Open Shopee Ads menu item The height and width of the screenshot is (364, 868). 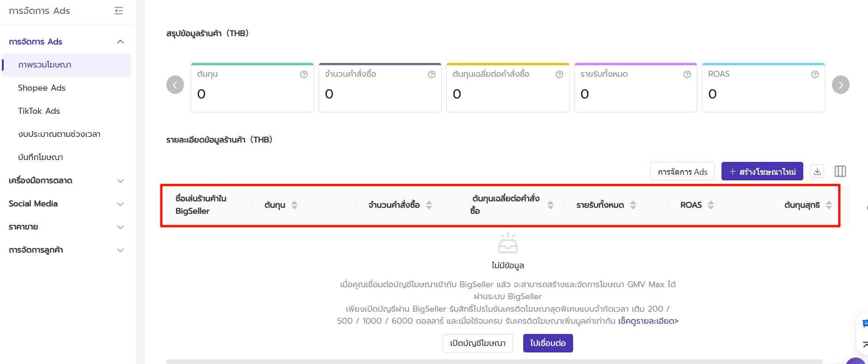(42, 88)
